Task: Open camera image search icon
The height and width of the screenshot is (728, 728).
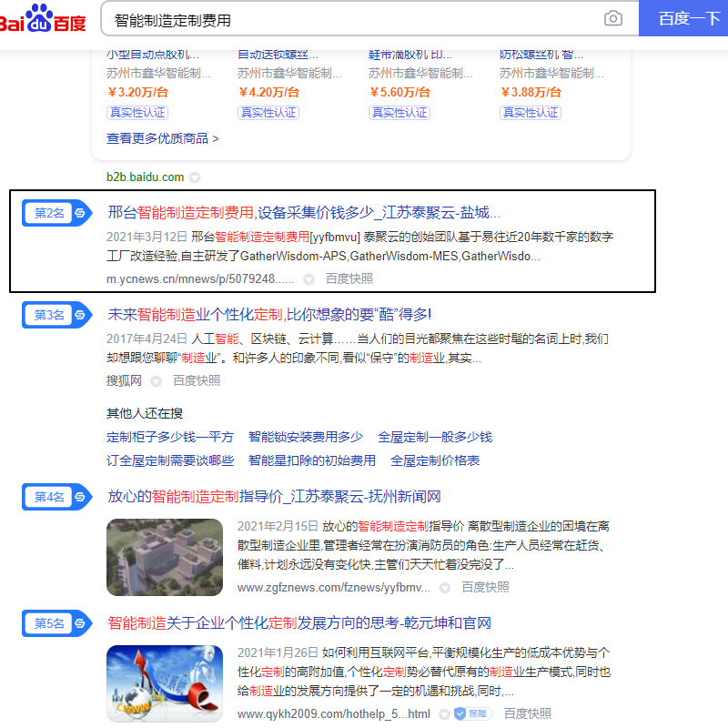Action: pos(612,18)
